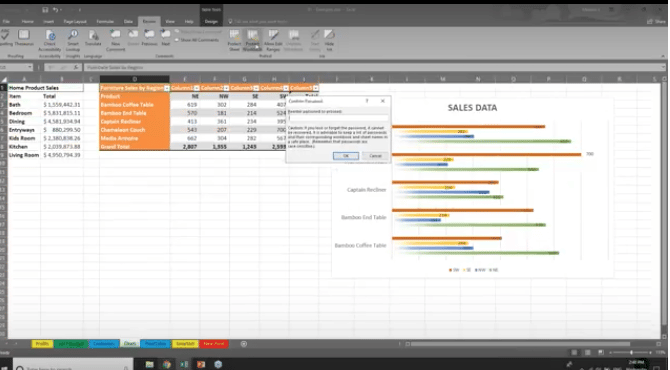670x370 pixels.
Task: Open Column3 filter dropdown
Action: (x=256, y=88)
